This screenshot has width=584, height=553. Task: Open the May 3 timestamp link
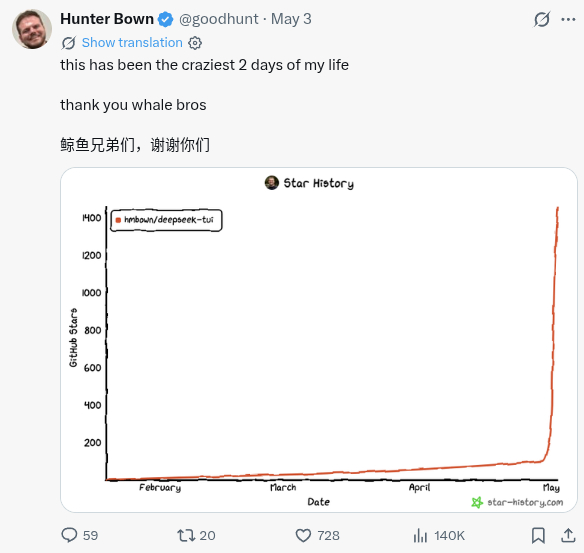[x=291, y=19]
